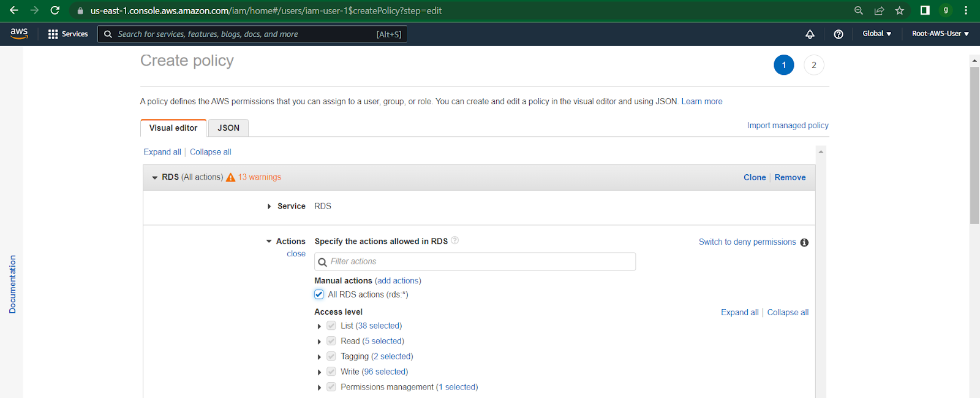Click the share page icon in address bar

(x=879, y=10)
